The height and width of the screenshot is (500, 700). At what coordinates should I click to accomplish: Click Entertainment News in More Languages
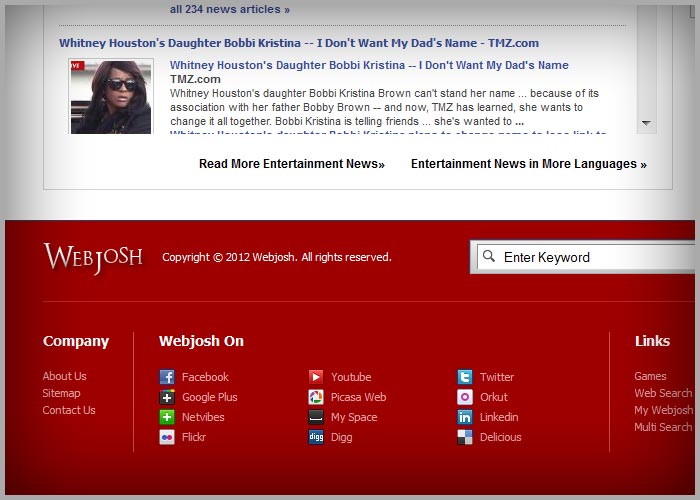point(529,164)
